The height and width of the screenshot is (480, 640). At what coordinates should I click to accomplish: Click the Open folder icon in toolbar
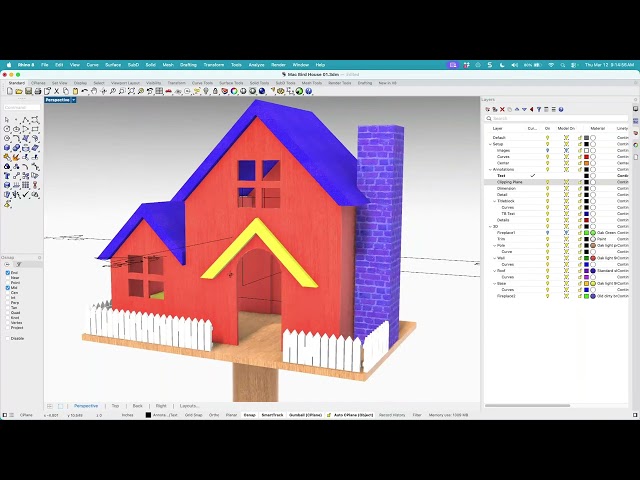(19, 91)
